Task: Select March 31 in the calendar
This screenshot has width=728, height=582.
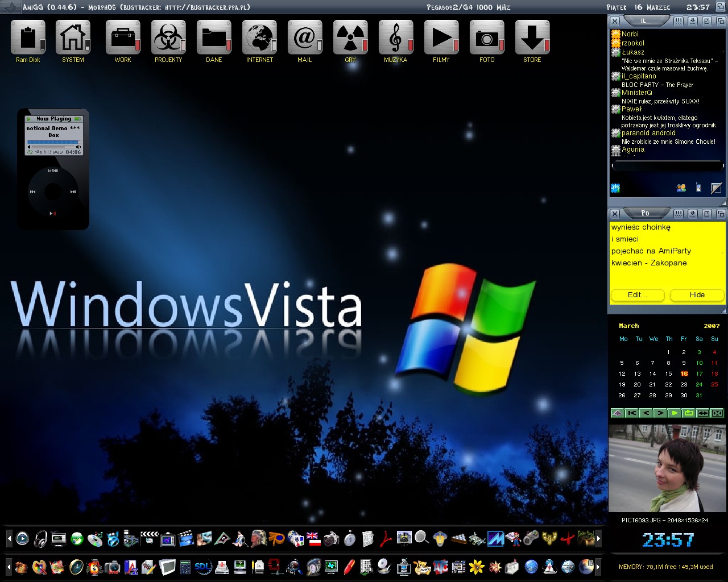Action: (699, 396)
